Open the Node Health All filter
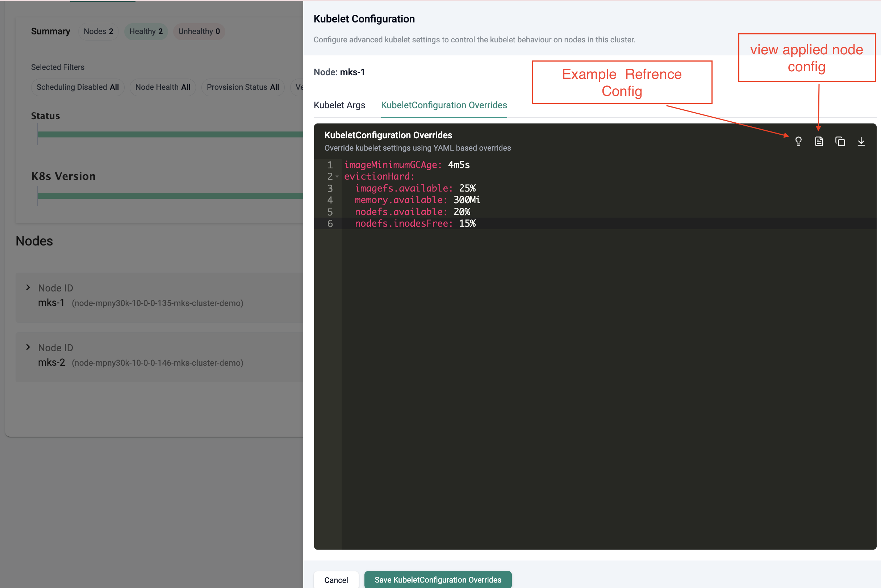This screenshot has width=881, height=588. (163, 87)
